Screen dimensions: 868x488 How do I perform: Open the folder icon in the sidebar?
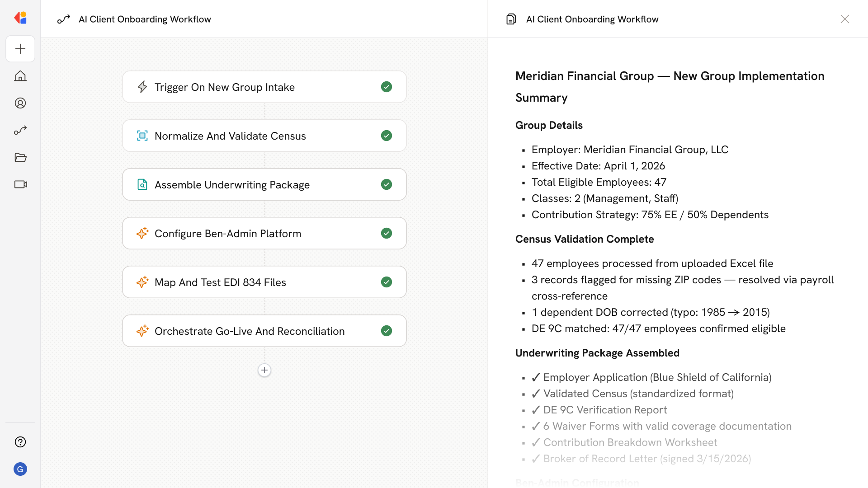[20, 157]
